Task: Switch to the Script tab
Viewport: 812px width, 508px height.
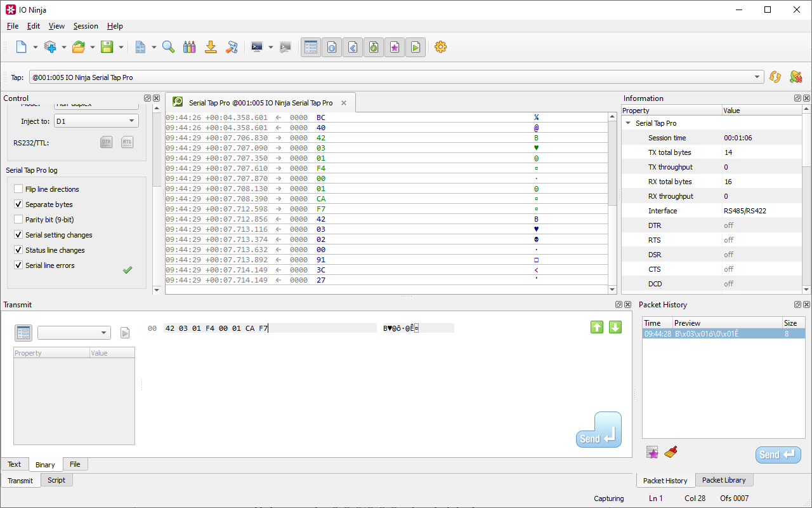Action: tap(56, 480)
